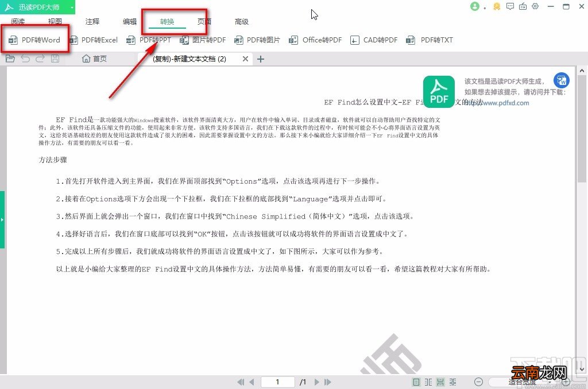588x389 pixels.
Task: Zoom out with the minus button
Action: (478, 382)
